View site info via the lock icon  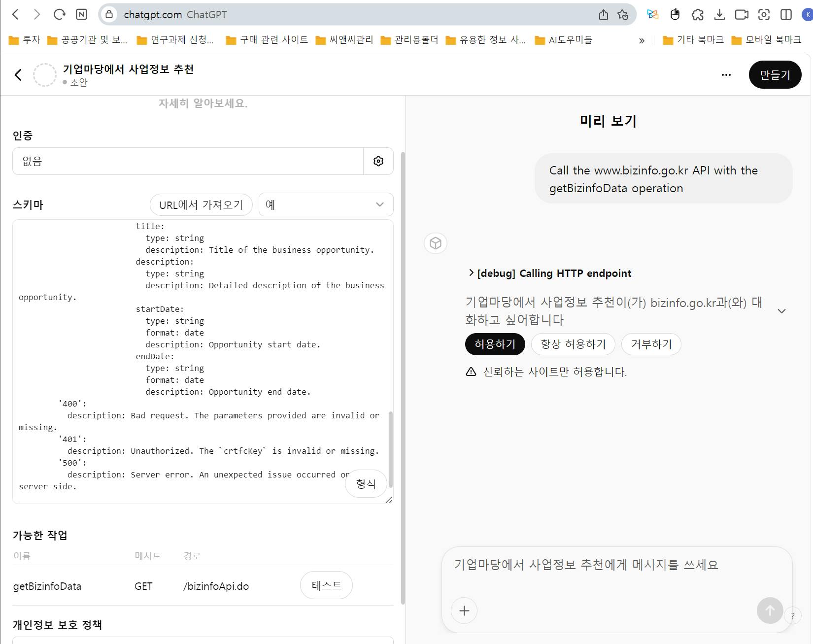109,14
